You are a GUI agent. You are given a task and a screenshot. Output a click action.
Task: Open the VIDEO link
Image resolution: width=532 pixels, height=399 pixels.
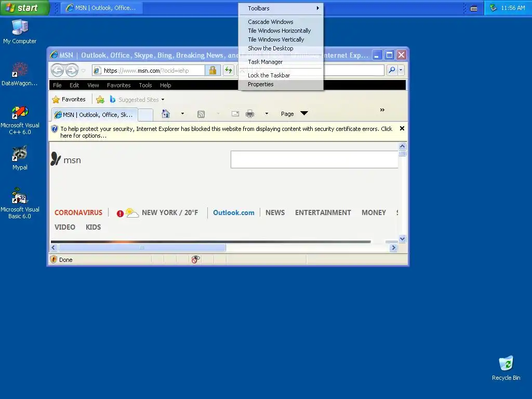tap(65, 228)
